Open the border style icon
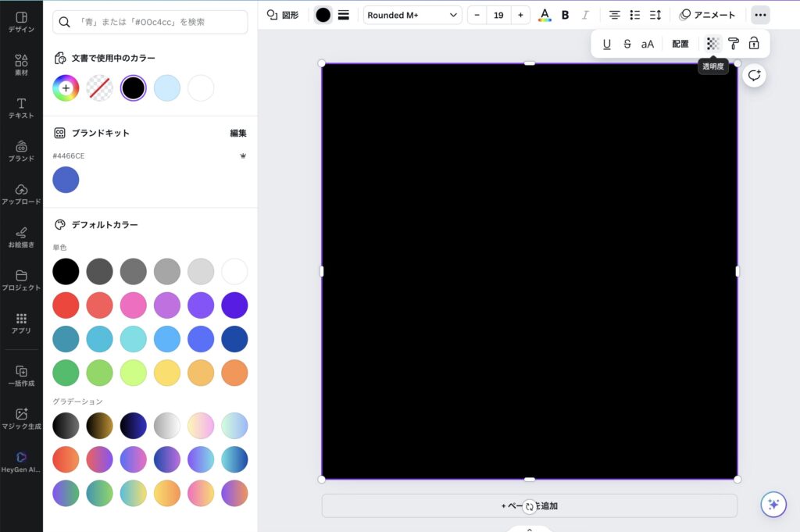The image size is (800, 532). [x=344, y=15]
